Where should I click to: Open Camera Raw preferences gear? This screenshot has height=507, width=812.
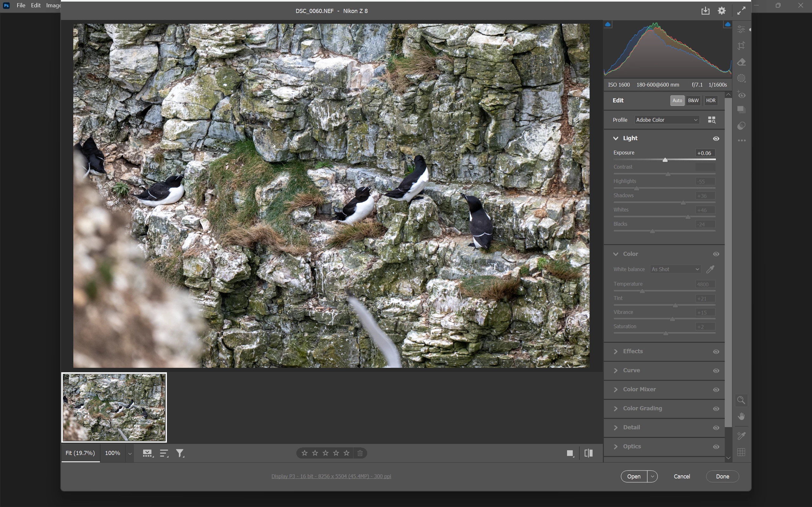[x=722, y=11]
